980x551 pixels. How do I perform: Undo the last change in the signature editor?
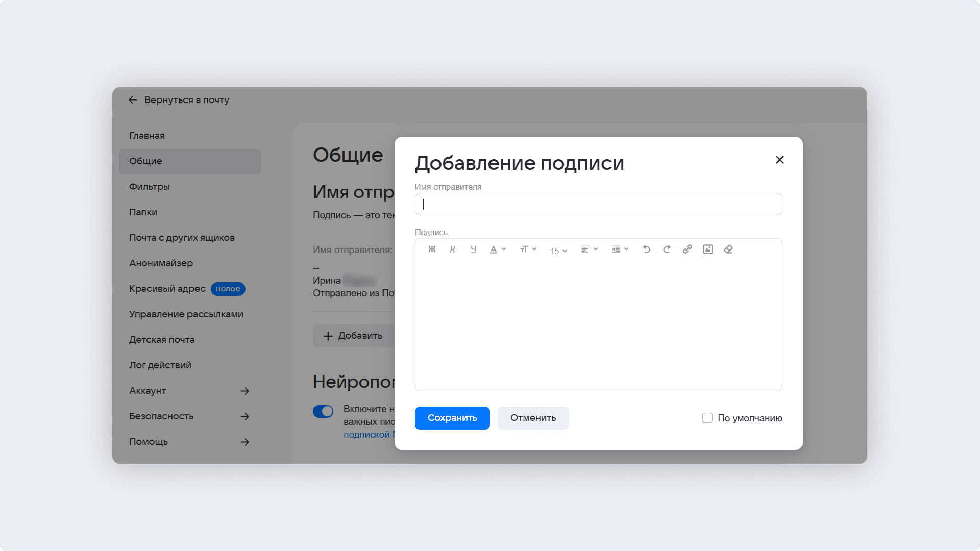click(x=646, y=249)
